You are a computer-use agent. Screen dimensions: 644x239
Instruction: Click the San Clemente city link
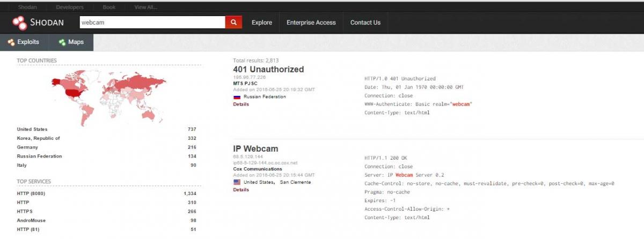tap(295, 182)
